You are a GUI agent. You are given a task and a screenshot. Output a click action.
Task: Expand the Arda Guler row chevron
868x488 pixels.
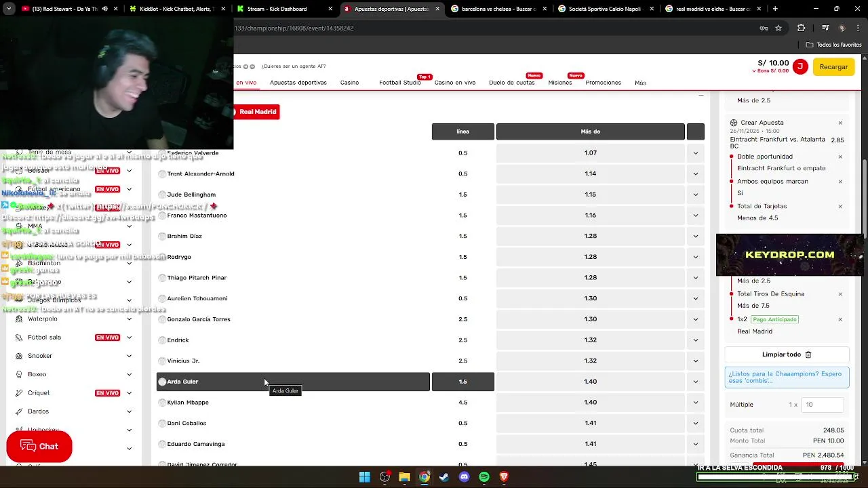[696, 382]
